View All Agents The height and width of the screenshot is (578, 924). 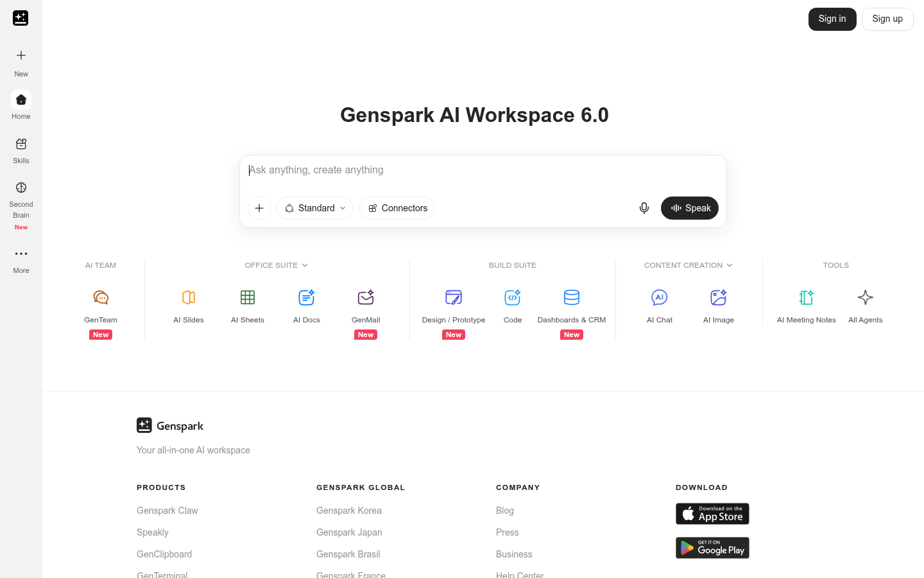(866, 306)
